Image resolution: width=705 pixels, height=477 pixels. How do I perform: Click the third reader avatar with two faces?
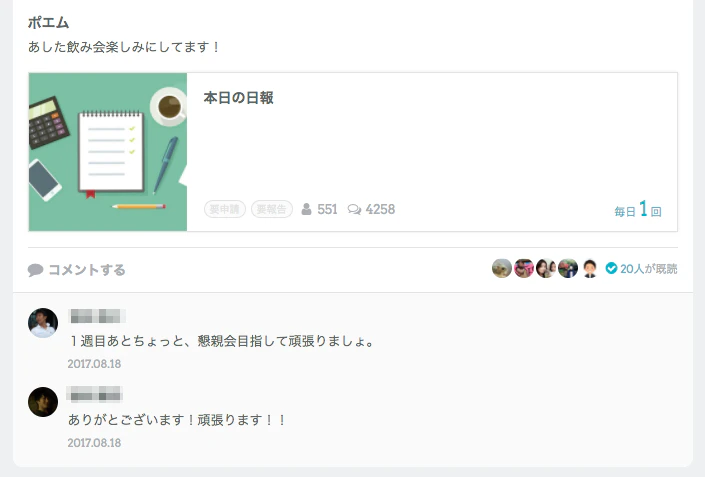point(546,268)
